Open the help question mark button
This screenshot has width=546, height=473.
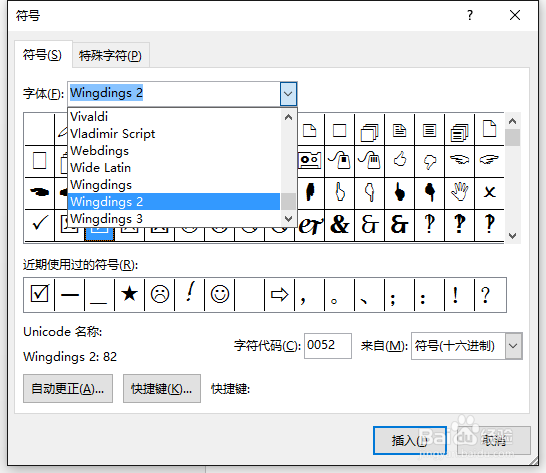coord(470,15)
